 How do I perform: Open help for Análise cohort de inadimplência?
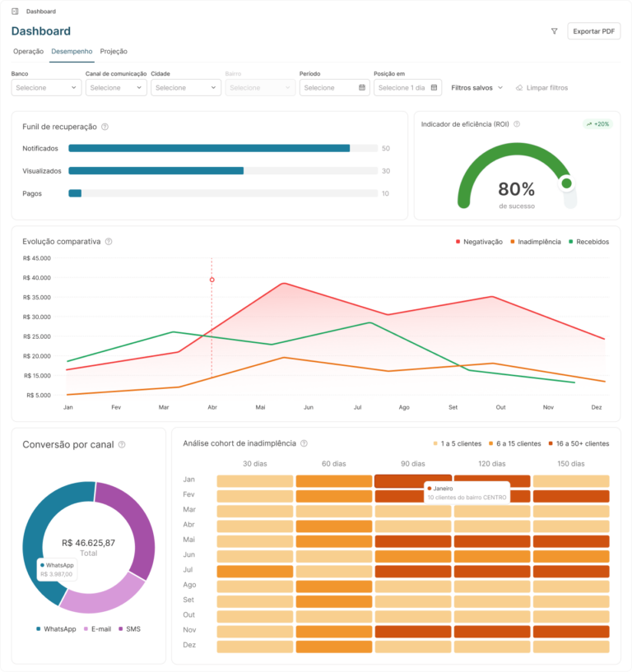(304, 443)
